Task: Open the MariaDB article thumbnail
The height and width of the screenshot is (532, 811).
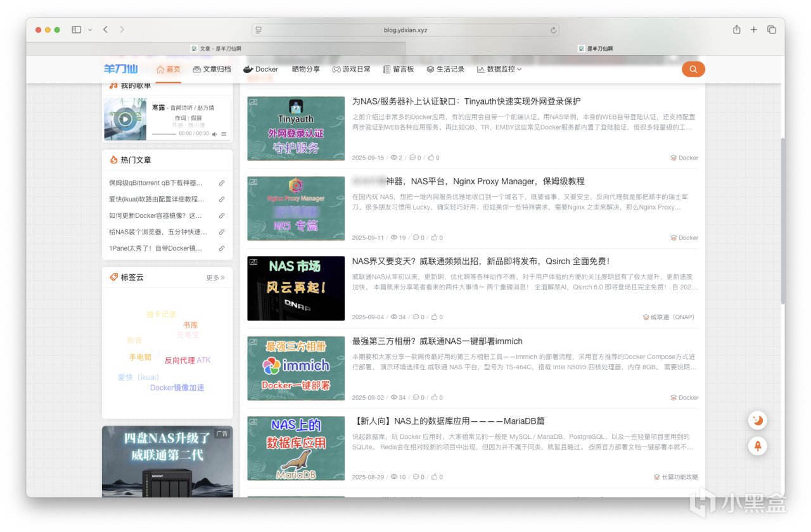Action: tap(296, 448)
